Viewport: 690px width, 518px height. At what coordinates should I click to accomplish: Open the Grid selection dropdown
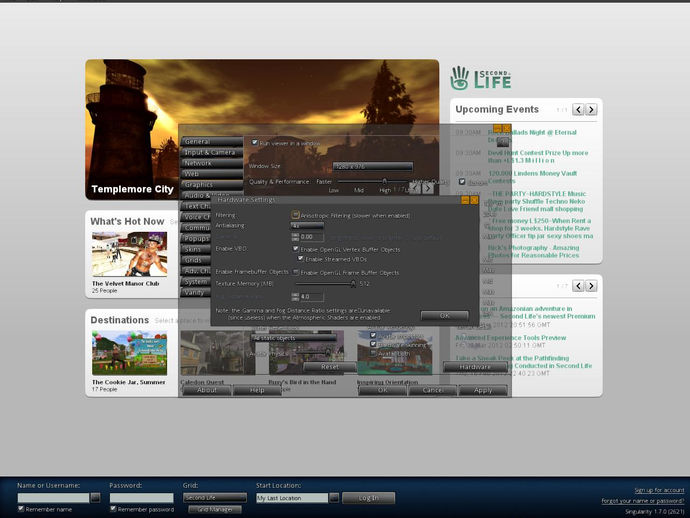pyautogui.click(x=215, y=498)
